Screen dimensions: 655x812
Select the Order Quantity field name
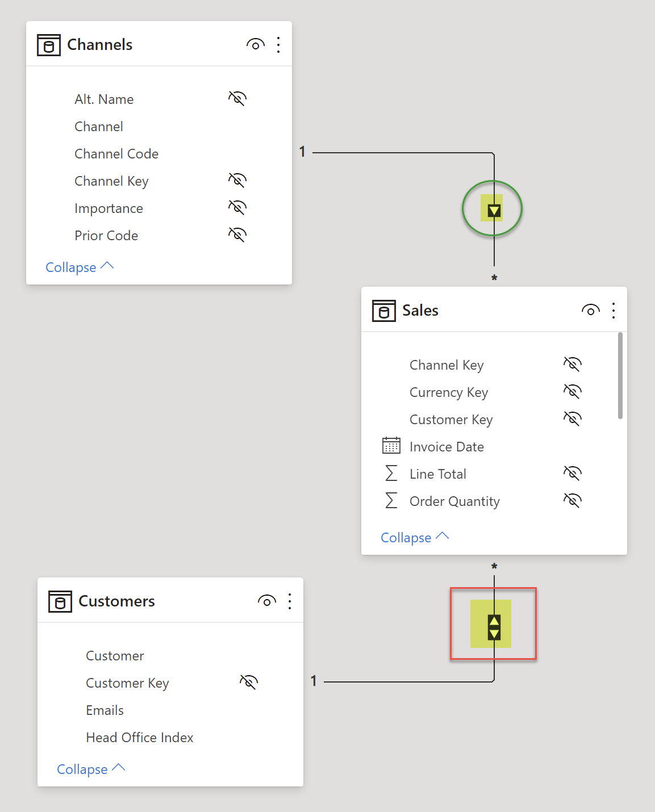coord(454,501)
